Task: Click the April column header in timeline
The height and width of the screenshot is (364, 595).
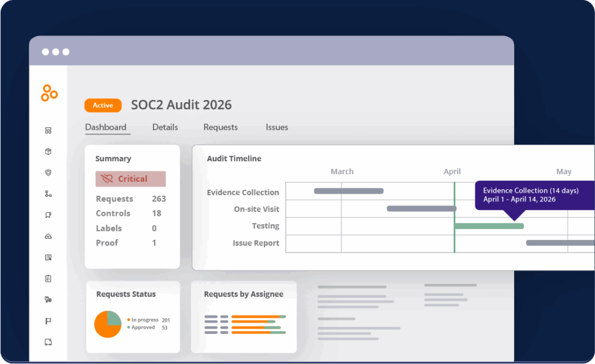Action: (x=452, y=171)
